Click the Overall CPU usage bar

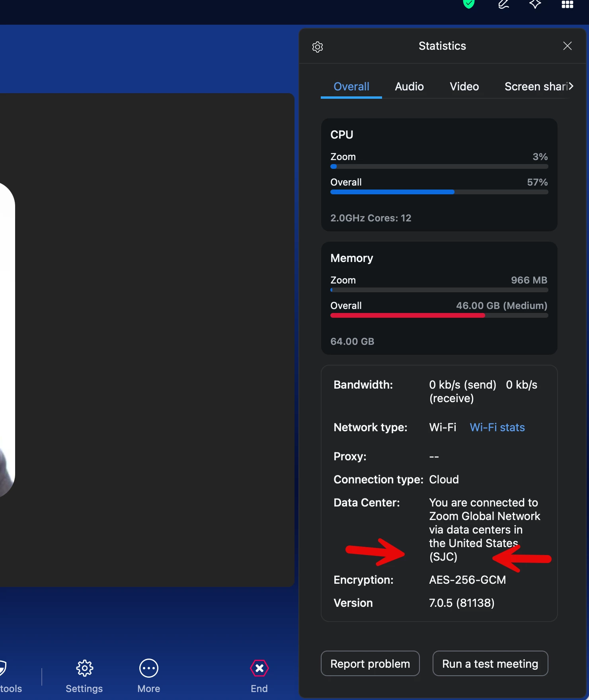439,192
